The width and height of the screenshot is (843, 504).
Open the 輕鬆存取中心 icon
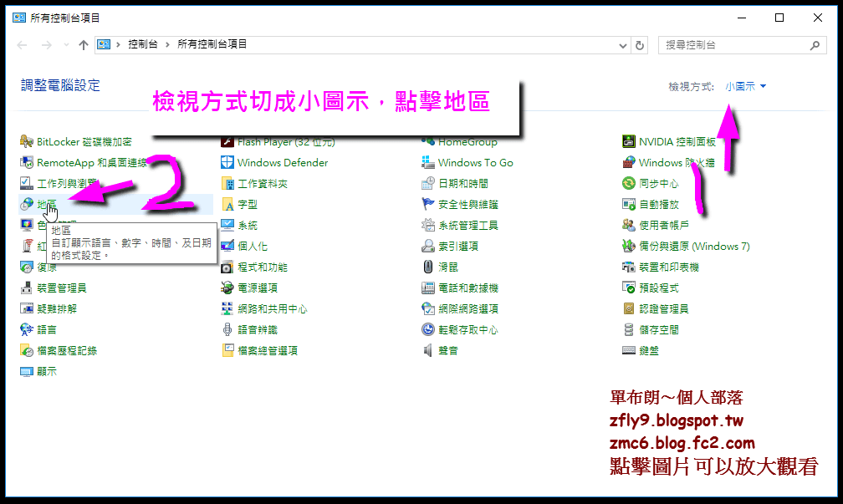(x=428, y=330)
